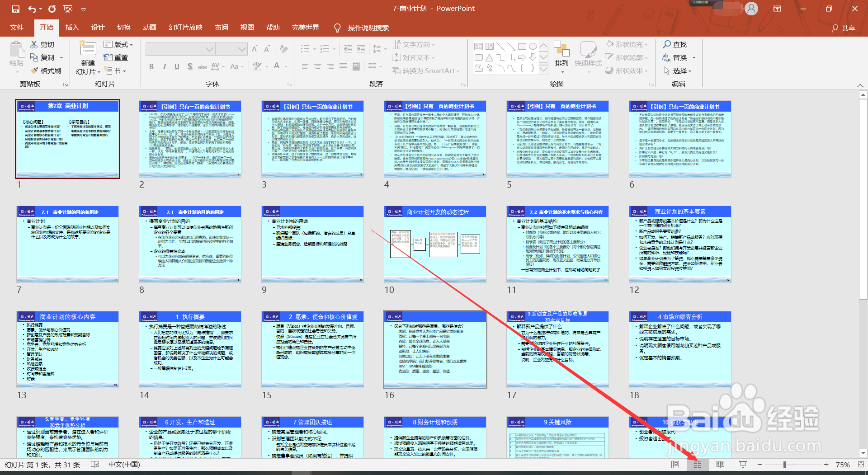
Task: Toggle text shadow
Action: click(190, 66)
